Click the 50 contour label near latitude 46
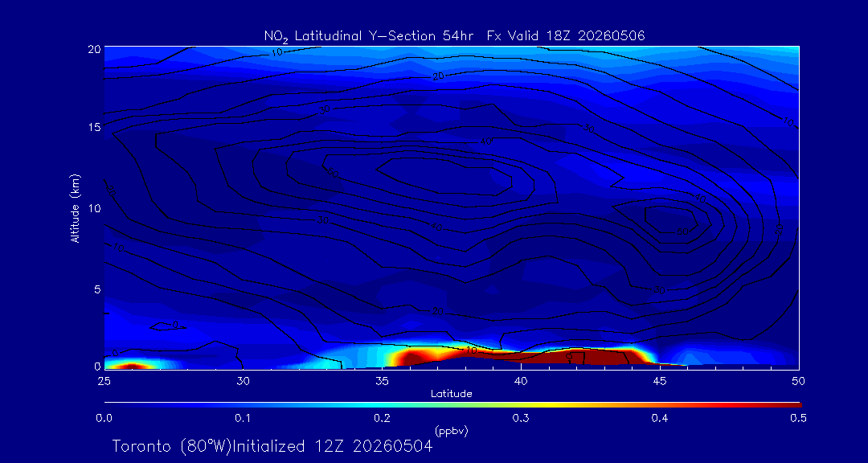The height and width of the screenshot is (463, 868). point(682,231)
